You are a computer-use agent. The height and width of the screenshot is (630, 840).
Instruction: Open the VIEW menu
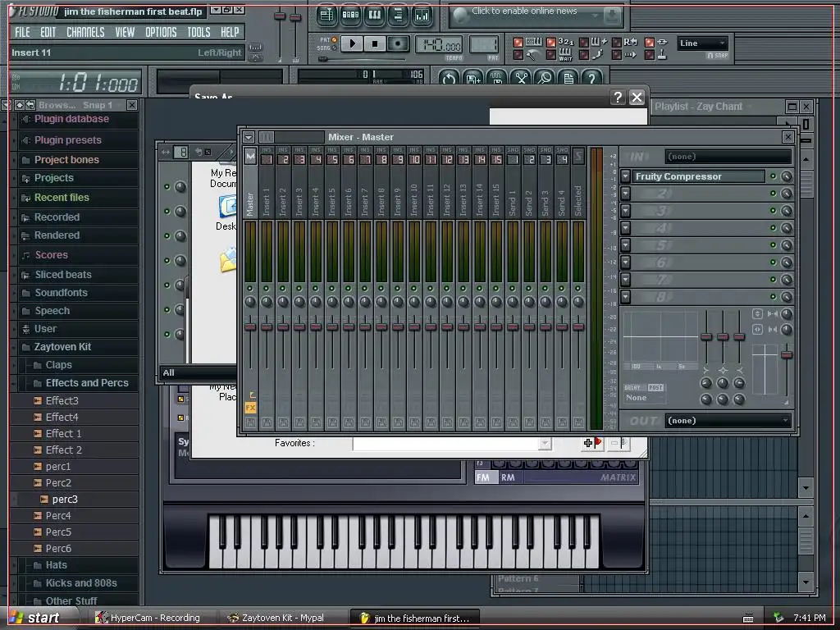click(125, 32)
